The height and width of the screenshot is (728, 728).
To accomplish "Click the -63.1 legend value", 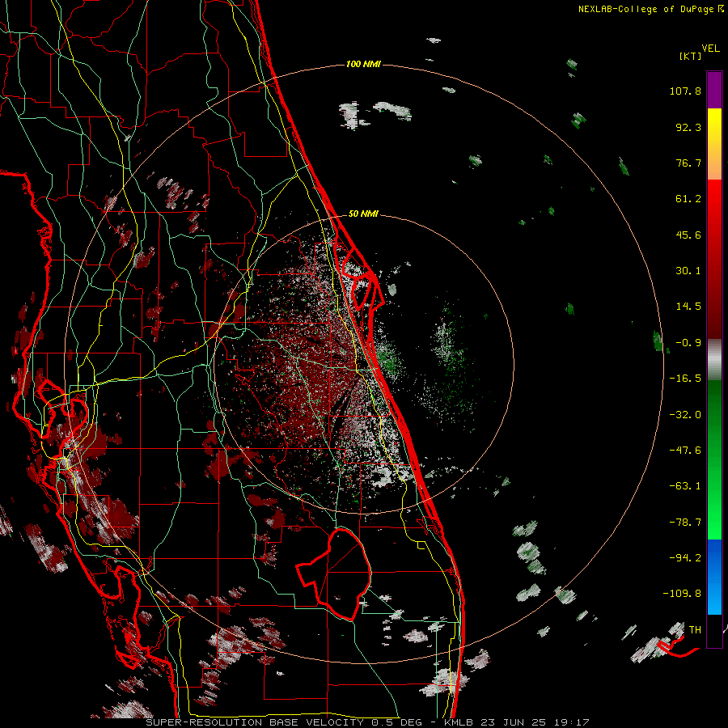I will [x=685, y=486].
